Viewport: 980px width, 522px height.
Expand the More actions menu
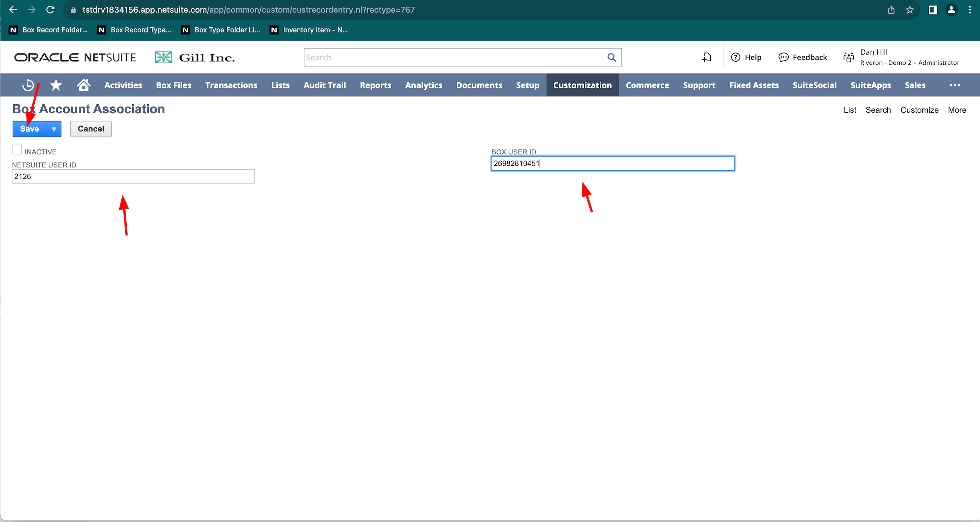[957, 110]
